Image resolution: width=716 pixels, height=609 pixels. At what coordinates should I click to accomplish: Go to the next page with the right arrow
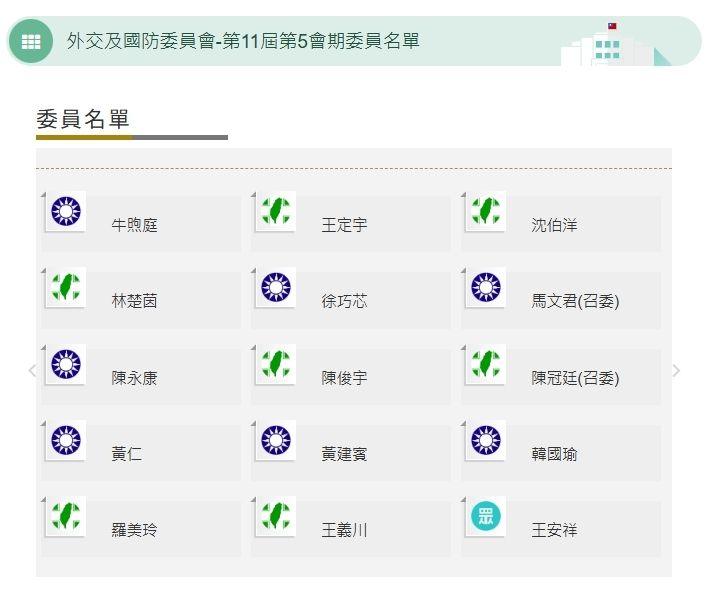coord(676,371)
